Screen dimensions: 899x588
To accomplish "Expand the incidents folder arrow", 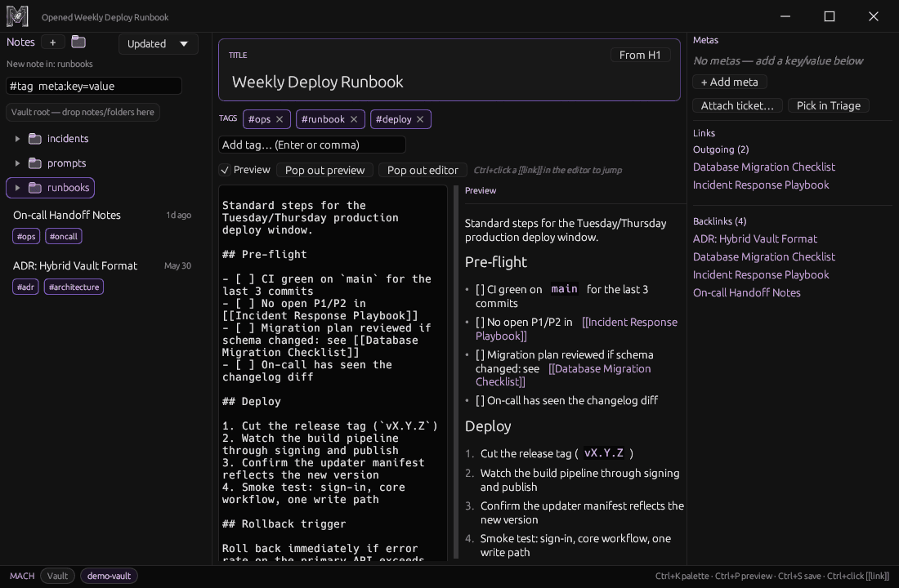I will point(17,139).
